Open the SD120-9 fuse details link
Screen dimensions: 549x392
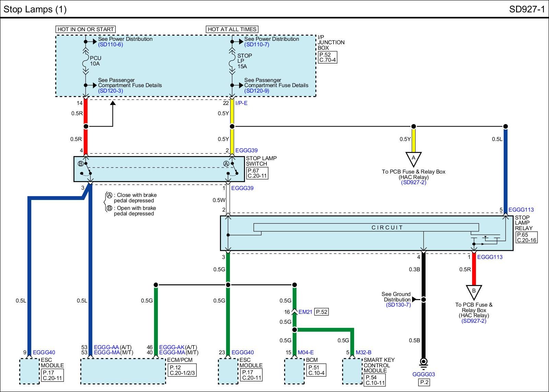(x=256, y=91)
